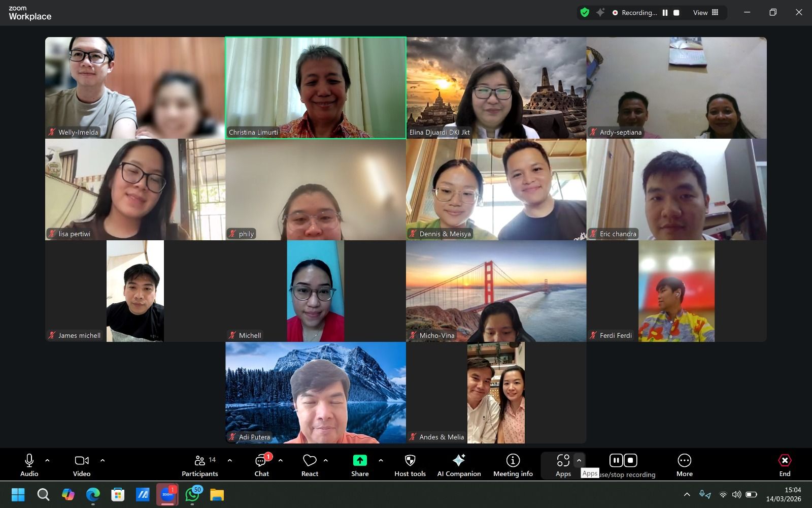Viewport: 812px width, 508px height.
Task: Open the Chat panel icon
Action: pos(261,461)
